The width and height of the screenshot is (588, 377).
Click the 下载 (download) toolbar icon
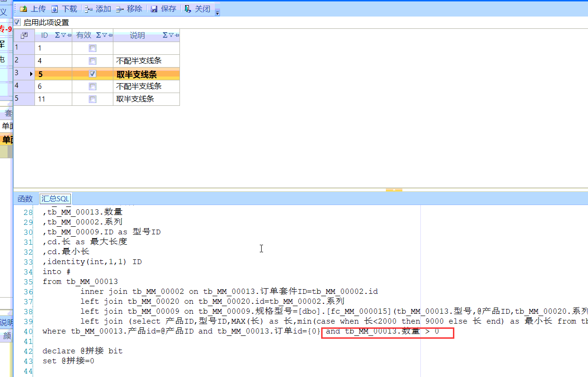[x=55, y=9]
